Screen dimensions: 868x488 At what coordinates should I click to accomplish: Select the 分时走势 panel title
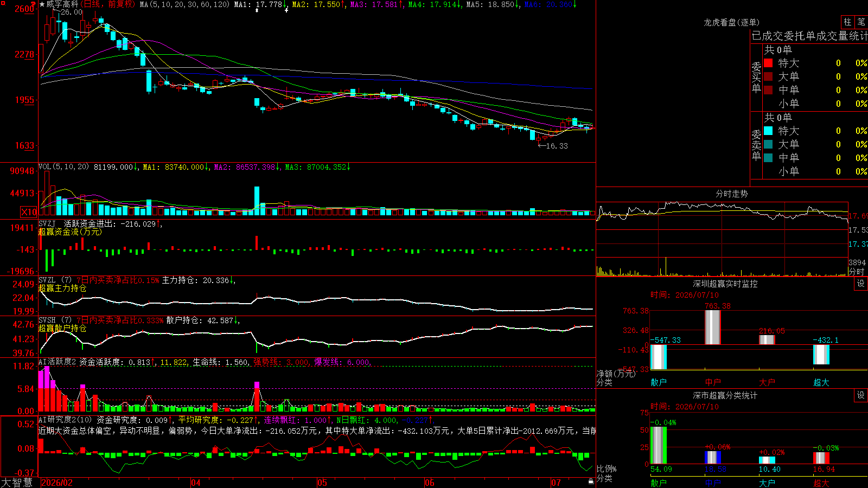coord(732,194)
